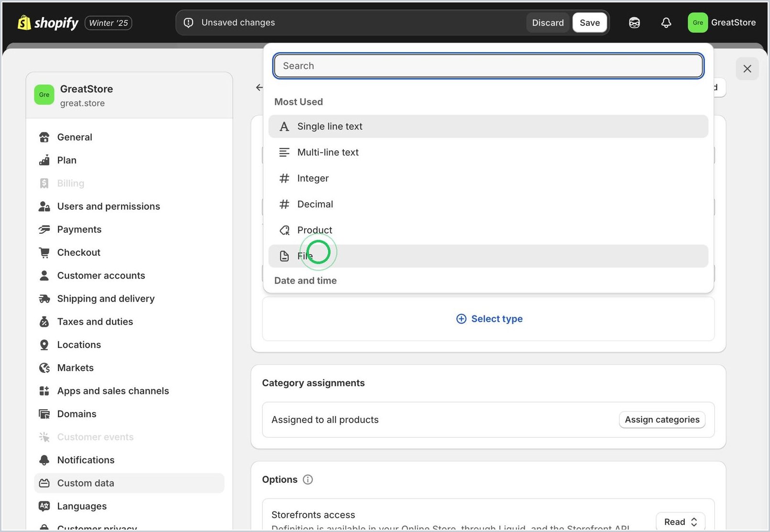Image resolution: width=770 pixels, height=532 pixels.
Task: Click the Plan sidebar icon
Action: pyautogui.click(x=44, y=160)
